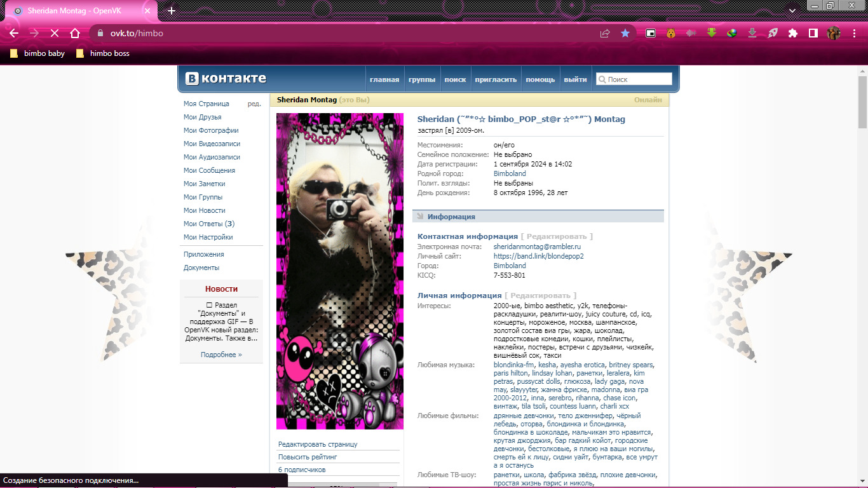Share this page from the address bar
Screen dimensions: 868x488
pos(605,33)
